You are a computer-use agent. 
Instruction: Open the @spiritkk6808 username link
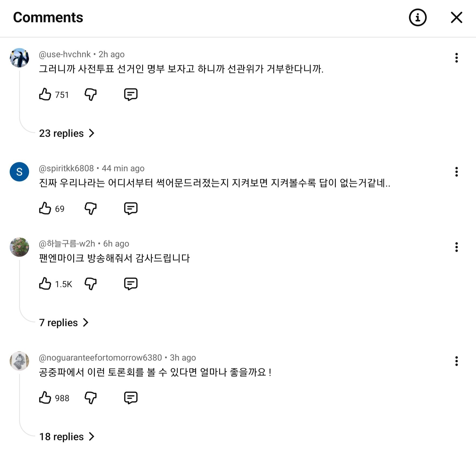click(x=66, y=168)
